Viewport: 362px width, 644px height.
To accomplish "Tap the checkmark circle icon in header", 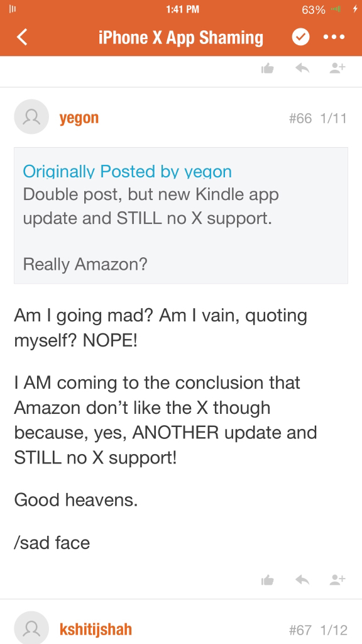I will click(300, 37).
